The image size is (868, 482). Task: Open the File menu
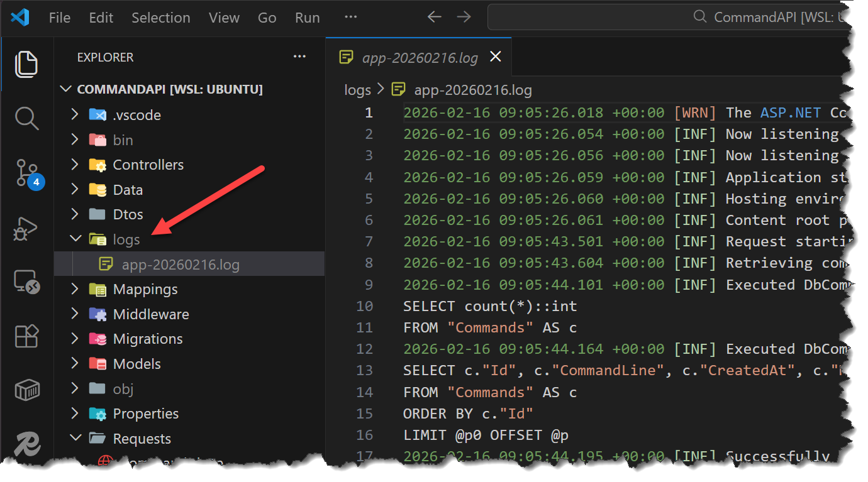(x=59, y=17)
